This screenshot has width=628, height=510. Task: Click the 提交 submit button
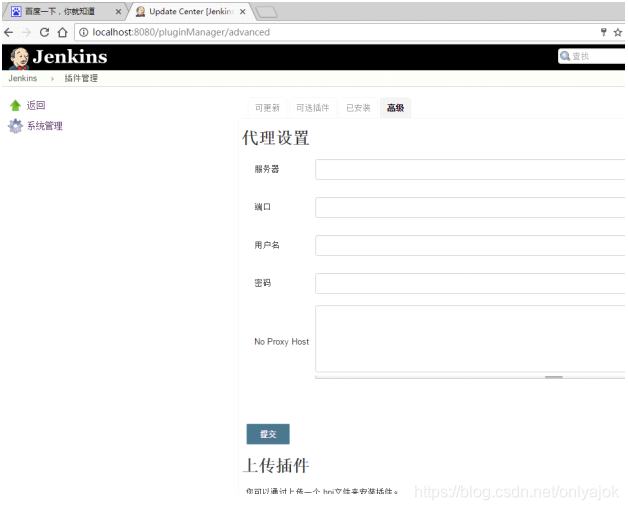[268, 434]
